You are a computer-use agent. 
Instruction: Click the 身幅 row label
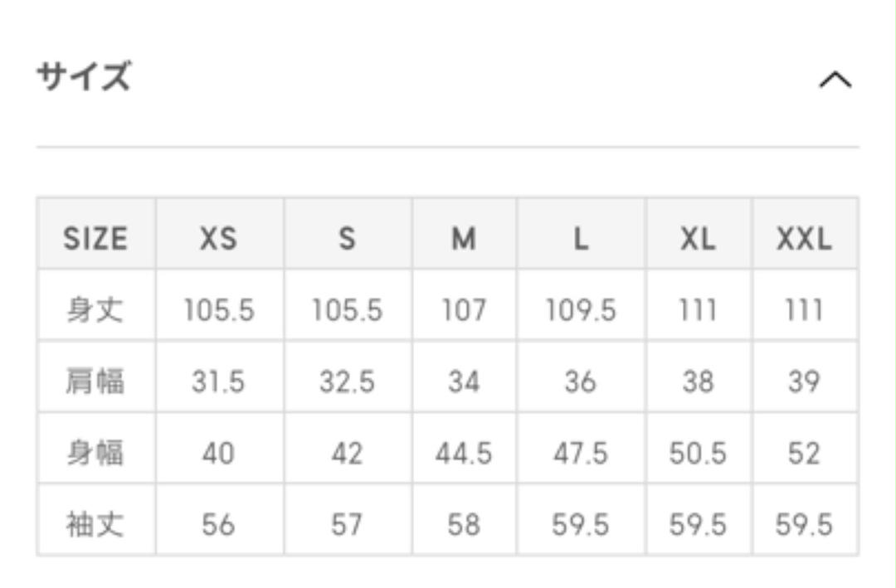pos(95,453)
